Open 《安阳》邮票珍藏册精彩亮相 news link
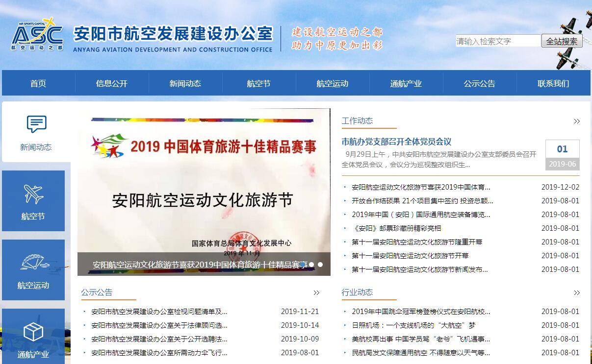This screenshot has width=592, height=364. pos(396,228)
